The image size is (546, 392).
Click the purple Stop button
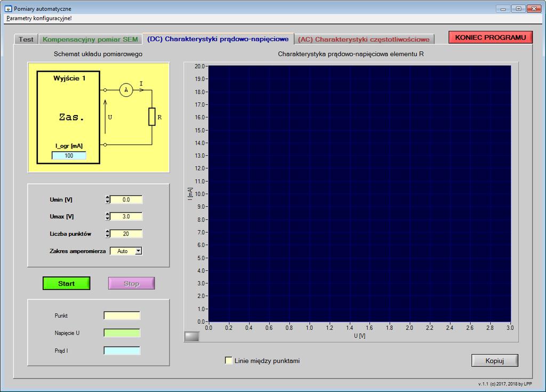131,283
